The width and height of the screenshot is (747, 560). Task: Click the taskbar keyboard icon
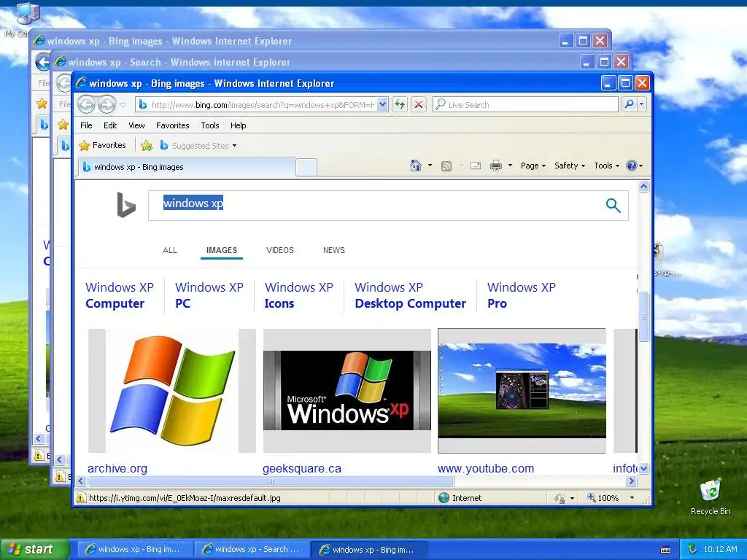665,550
